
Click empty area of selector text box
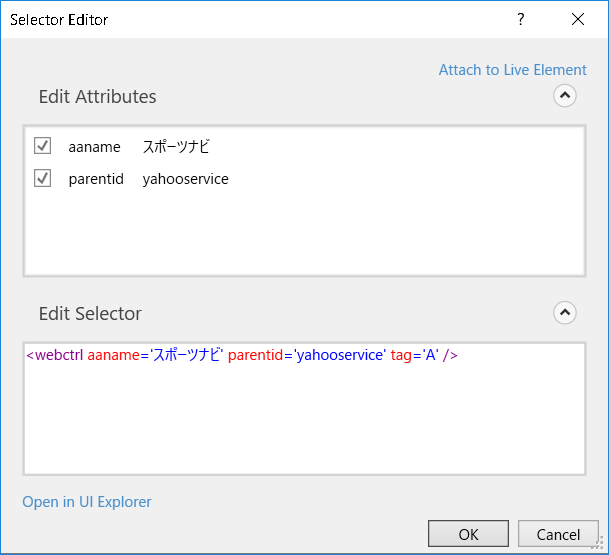coord(304,419)
